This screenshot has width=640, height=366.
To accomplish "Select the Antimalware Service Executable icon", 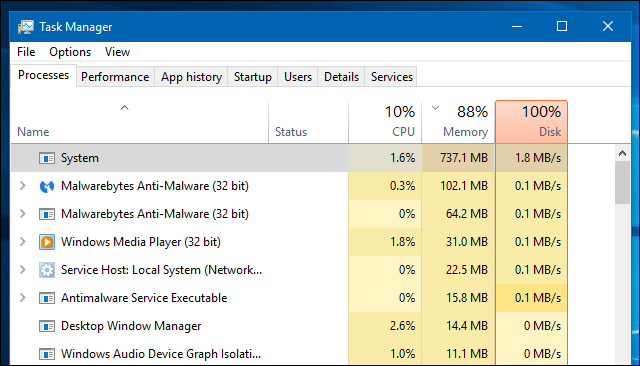I will tap(47, 298).
